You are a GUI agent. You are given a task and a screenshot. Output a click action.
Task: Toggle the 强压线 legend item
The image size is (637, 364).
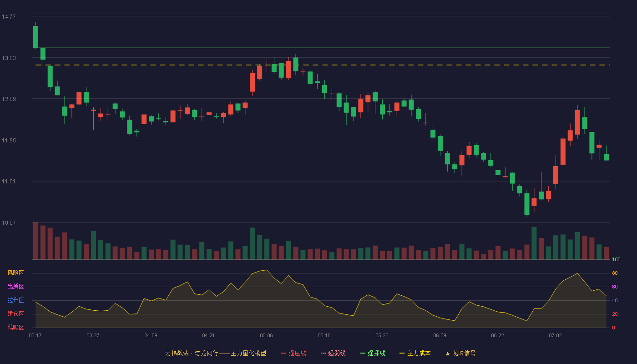293,353
